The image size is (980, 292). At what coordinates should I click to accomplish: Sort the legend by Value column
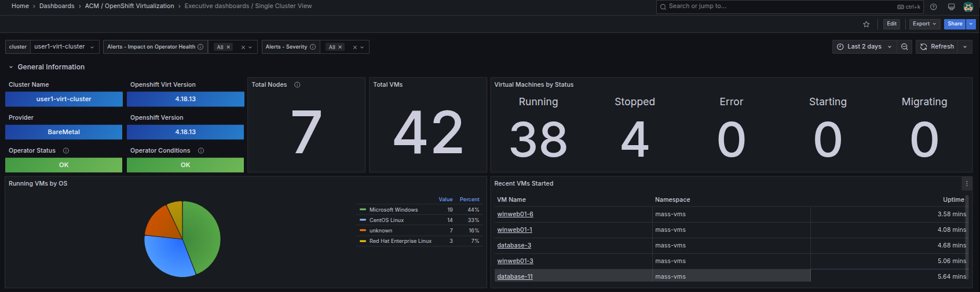[445, 199]
